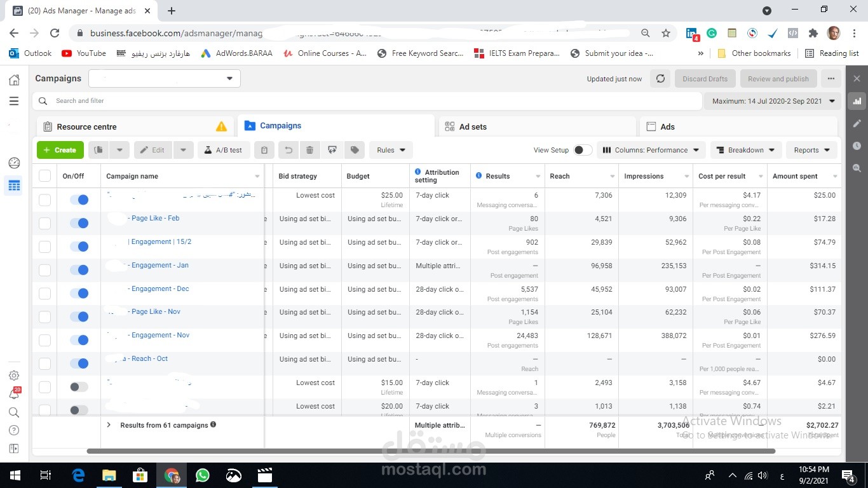The width and height of the screenshot is (868, 488).
Task: Open the three-dot more options button
Action: tap(831, 79)
